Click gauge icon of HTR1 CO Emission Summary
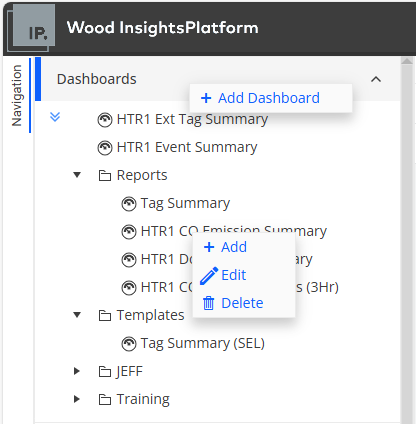This screenshot has height=424, width=416. pos(129,232)
